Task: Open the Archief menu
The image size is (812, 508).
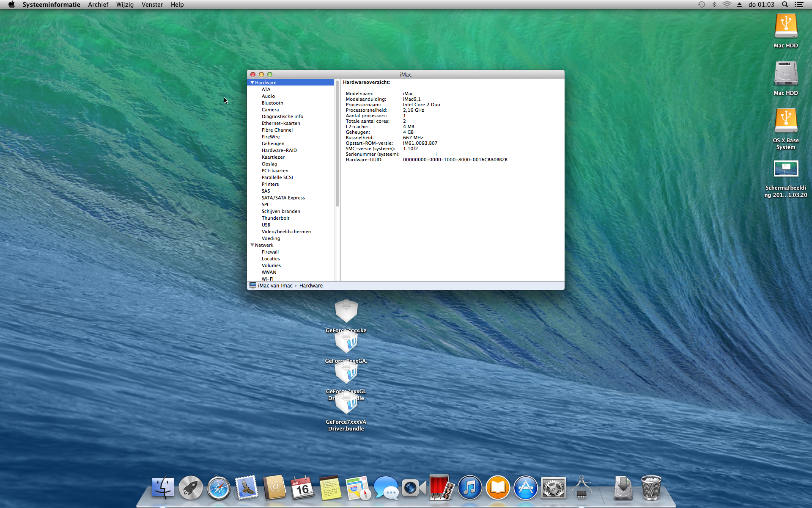Action: (x=98, y=5)
